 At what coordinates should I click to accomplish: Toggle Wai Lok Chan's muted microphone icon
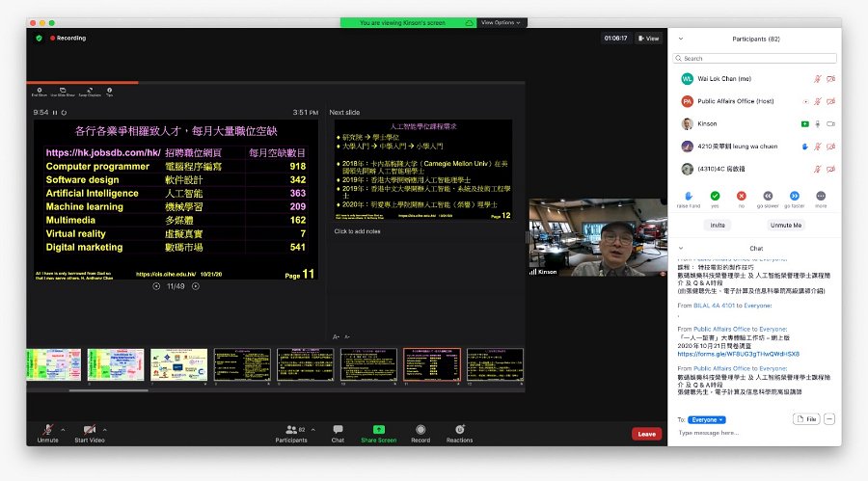coord(817,79)
